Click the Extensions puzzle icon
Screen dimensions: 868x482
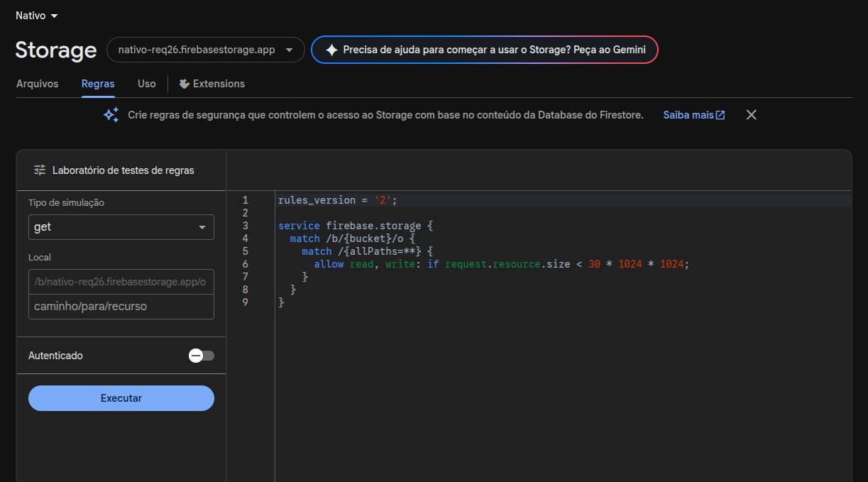tap(185, 84)
